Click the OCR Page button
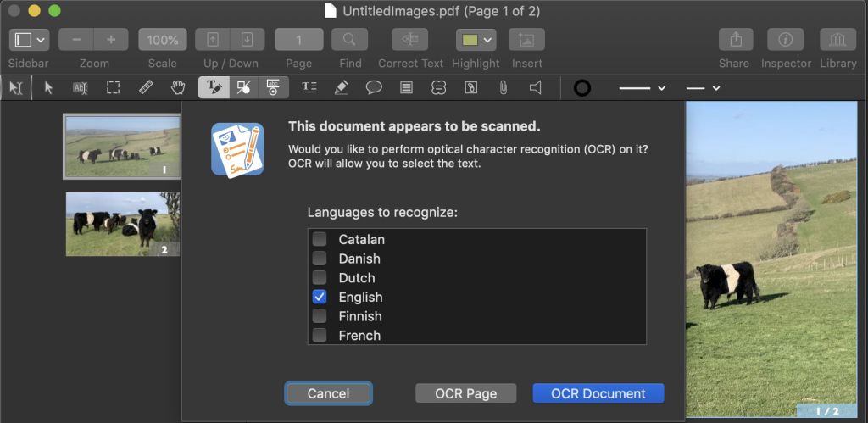 tap(465, 393)
